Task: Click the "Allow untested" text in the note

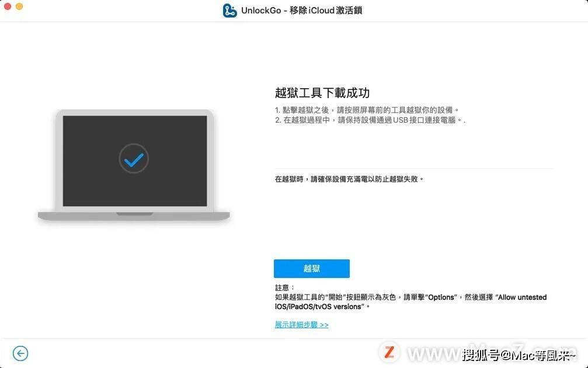Action: 521,297
